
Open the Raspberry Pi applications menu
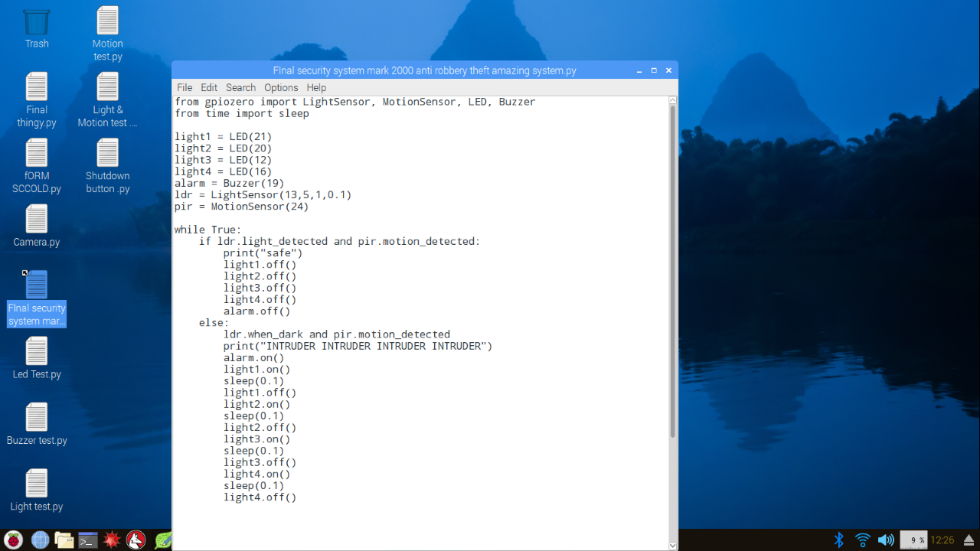11,540
